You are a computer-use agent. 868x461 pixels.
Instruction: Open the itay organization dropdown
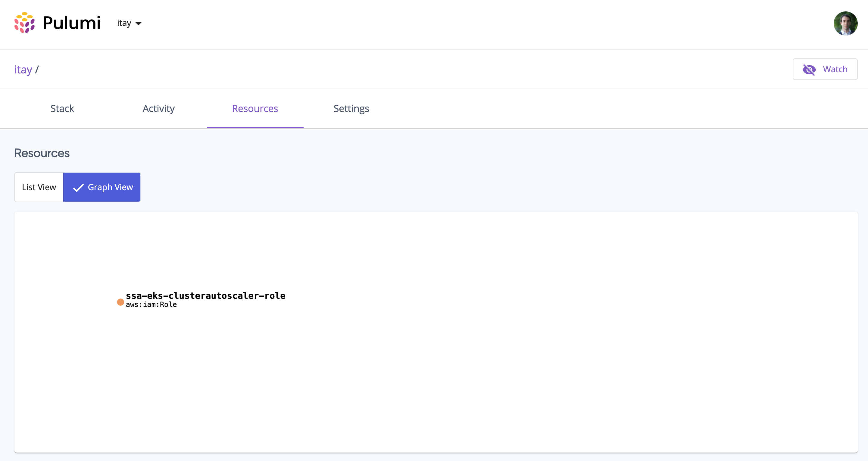(129, 23)
